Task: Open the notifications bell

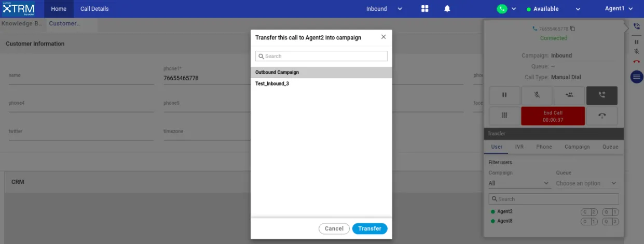Action: (447, 9)
